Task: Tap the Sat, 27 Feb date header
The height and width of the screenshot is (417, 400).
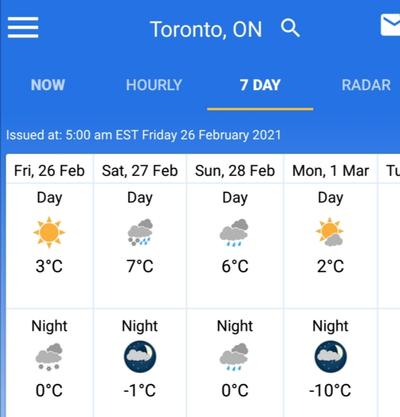Action: tap(140, 171)
